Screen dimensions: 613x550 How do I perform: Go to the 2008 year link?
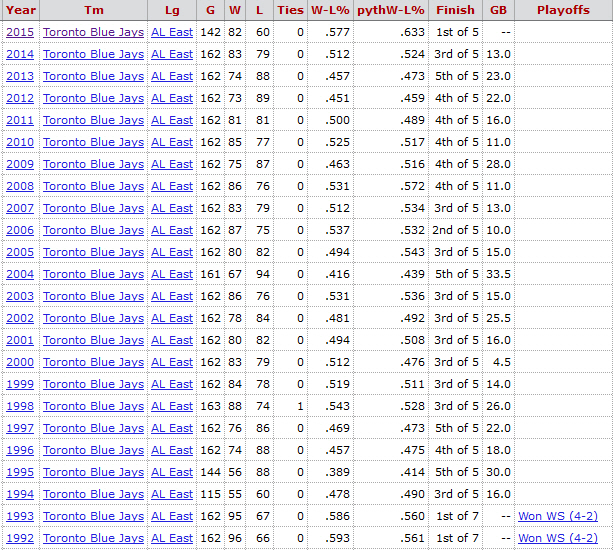coord(20,186)
